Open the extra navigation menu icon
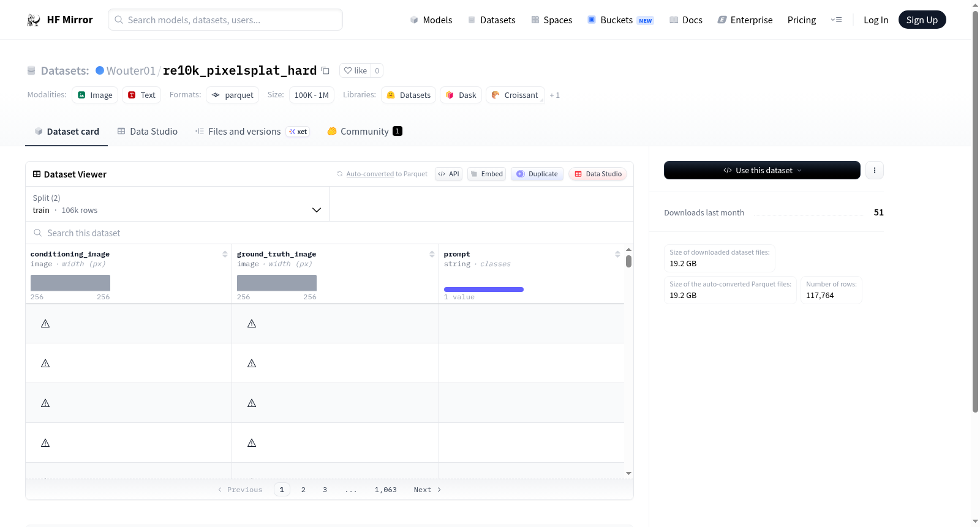 pos(836,20)
